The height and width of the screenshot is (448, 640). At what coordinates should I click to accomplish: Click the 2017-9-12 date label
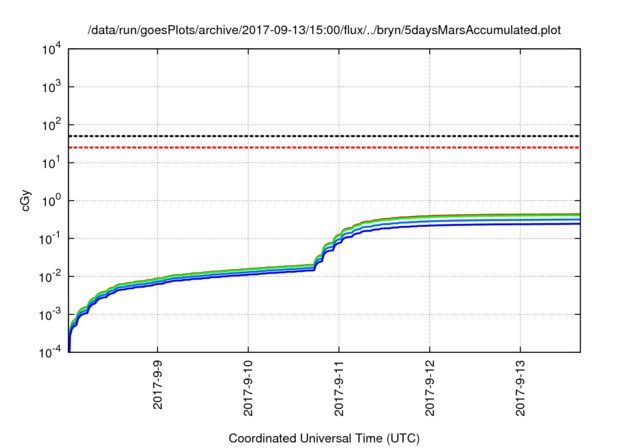(x=429, y=388)
